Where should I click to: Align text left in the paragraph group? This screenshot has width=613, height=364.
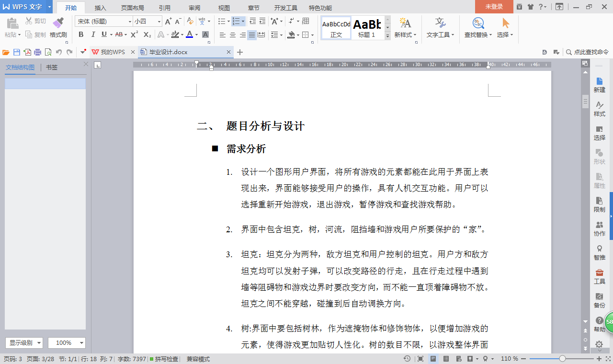pyautogui.click(x=223, y=35)
